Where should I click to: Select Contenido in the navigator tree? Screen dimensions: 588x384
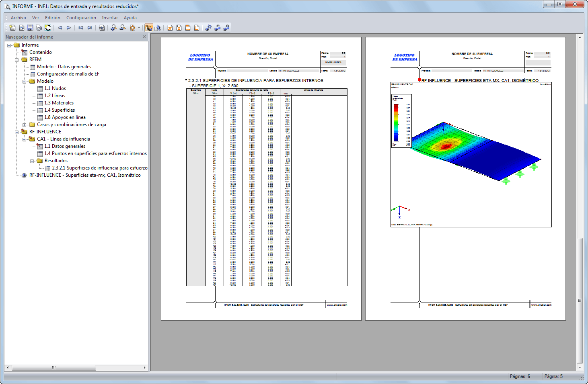point(41,52)
